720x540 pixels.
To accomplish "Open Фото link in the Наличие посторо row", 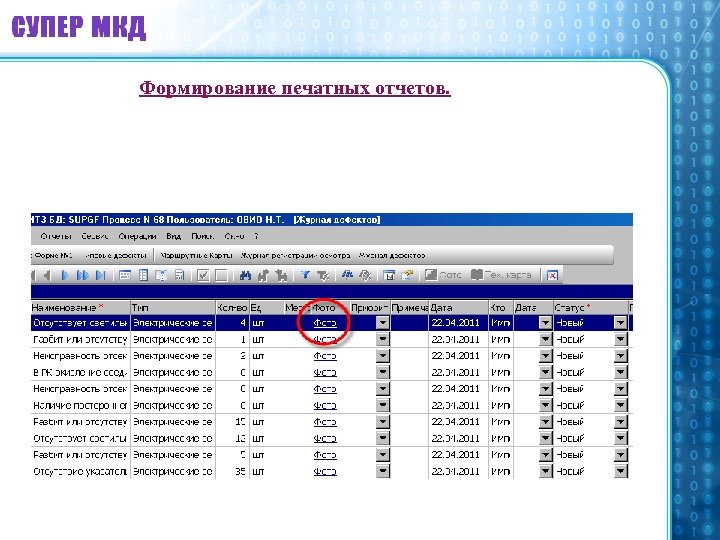I will pos(325,406).
